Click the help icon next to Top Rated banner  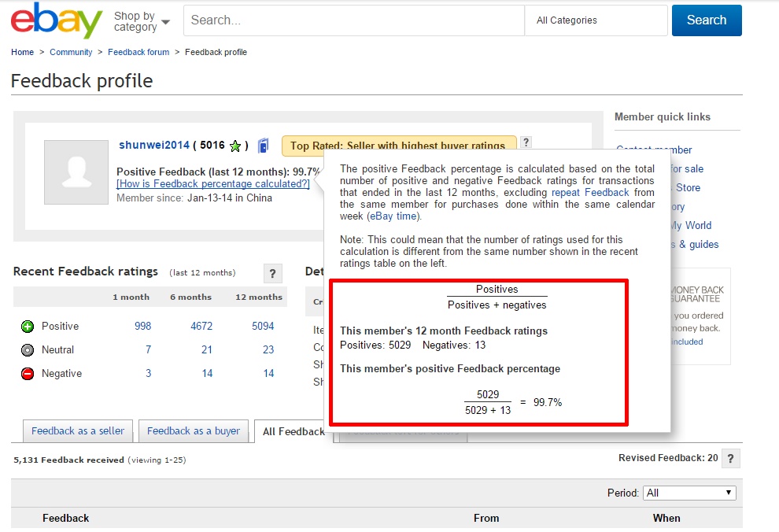(x=526, y=142)
